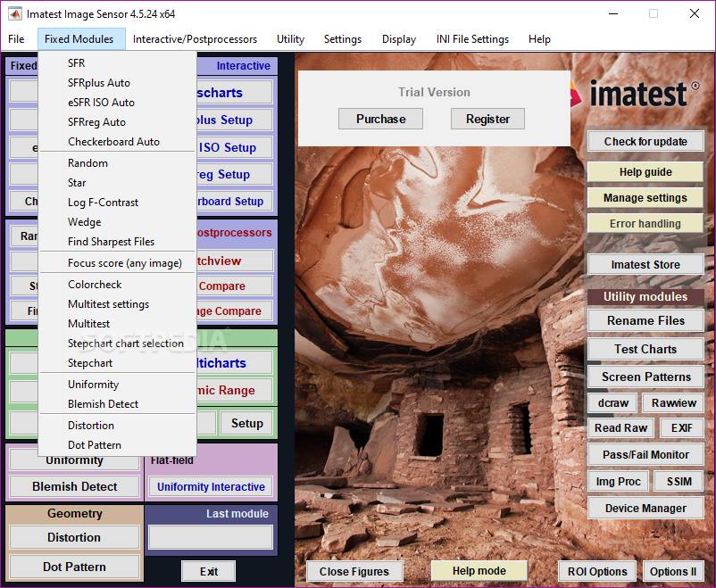This screenshot has height=588, width=716.
Task: Choose Colorcheck from the menu
Action: 118,285
